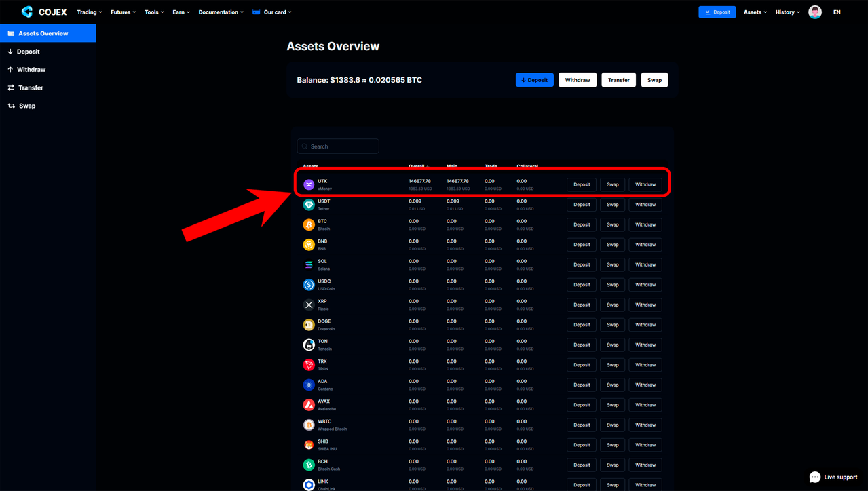Select Assets Overview in sidebar

48,33
